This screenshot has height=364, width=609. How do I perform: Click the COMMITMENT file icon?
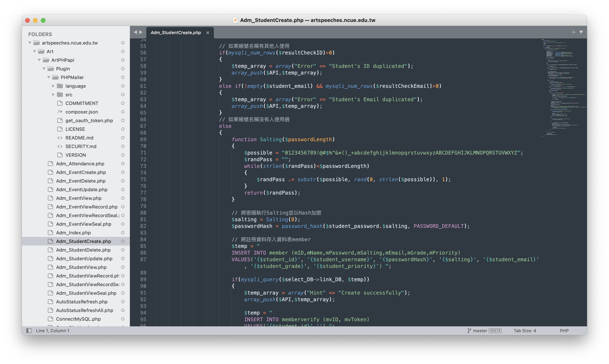[x=60, y=103]
